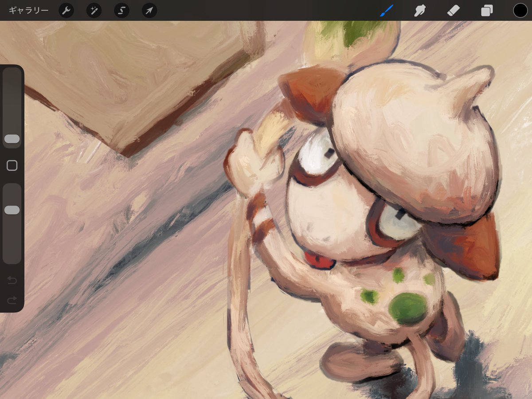This screenshot has height=399, width=532.
Task: Select the Selection S-shaped tool
Action: pos(121,10)
